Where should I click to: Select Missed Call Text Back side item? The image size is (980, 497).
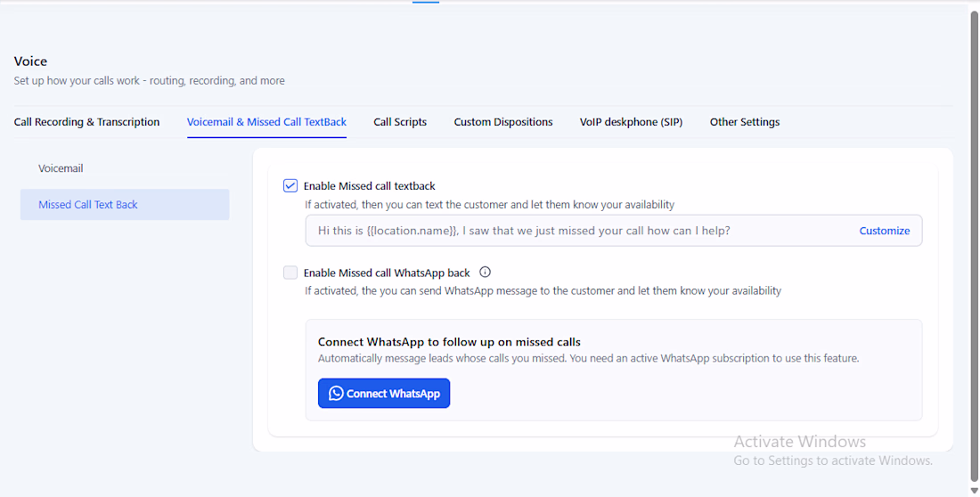click(125, 205)
